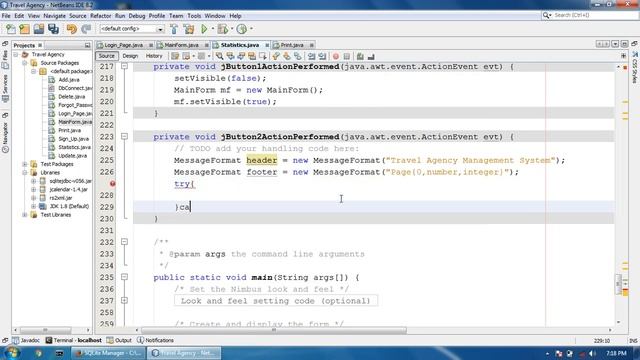
Task: Click the Clean and Build Project icon
Action: pos(189,29)
